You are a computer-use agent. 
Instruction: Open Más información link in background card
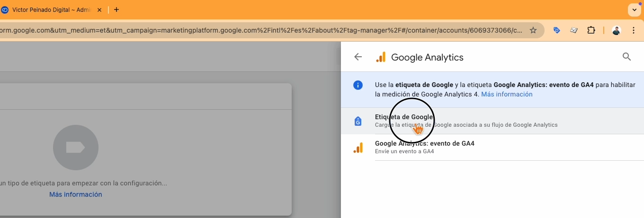(76, 194)
